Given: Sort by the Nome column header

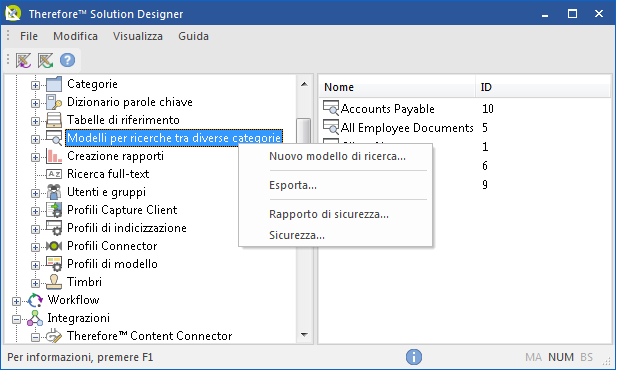Looking at the screenshot, I should point(397,87).
